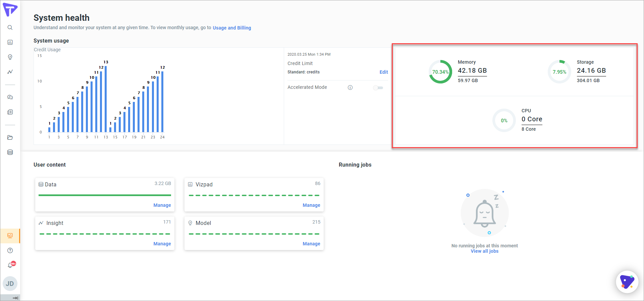
Task: Manage the Vizpad content
Action: coord(311,205)
